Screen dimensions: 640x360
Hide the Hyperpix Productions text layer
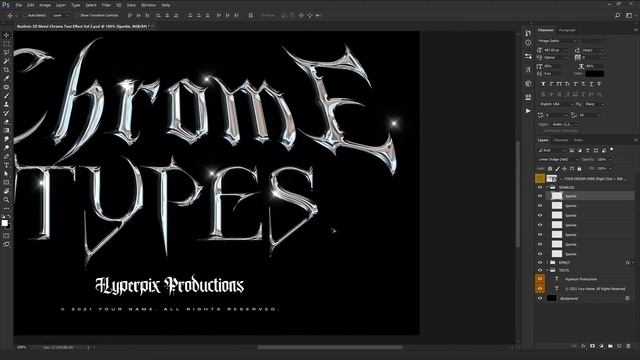tap(540, 279)
